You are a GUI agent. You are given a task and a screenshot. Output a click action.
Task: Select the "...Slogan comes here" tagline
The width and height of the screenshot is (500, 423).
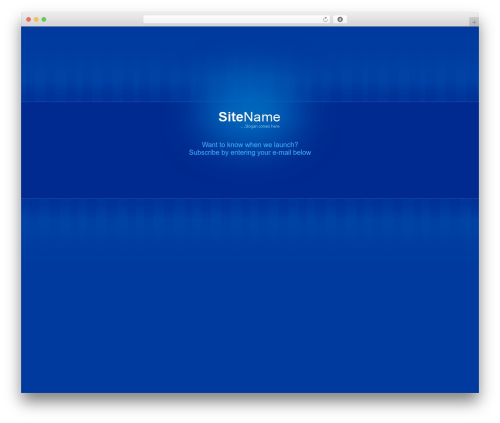click(260, 126)
